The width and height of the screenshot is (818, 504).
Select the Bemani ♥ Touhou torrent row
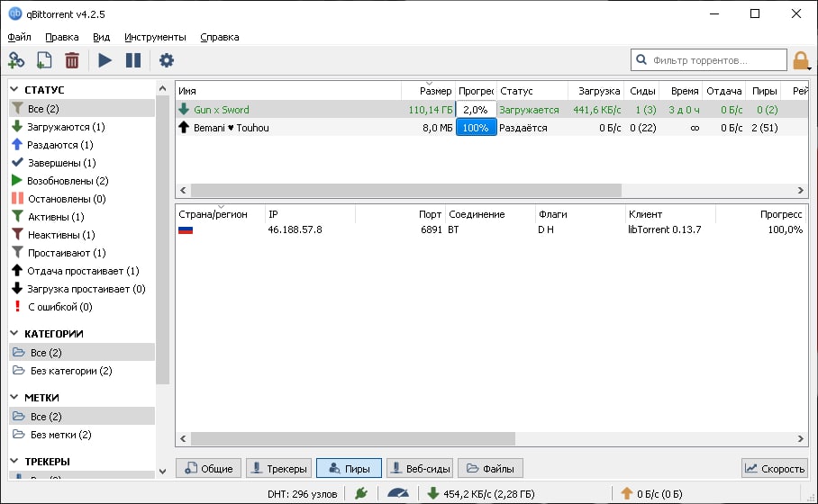492,128
